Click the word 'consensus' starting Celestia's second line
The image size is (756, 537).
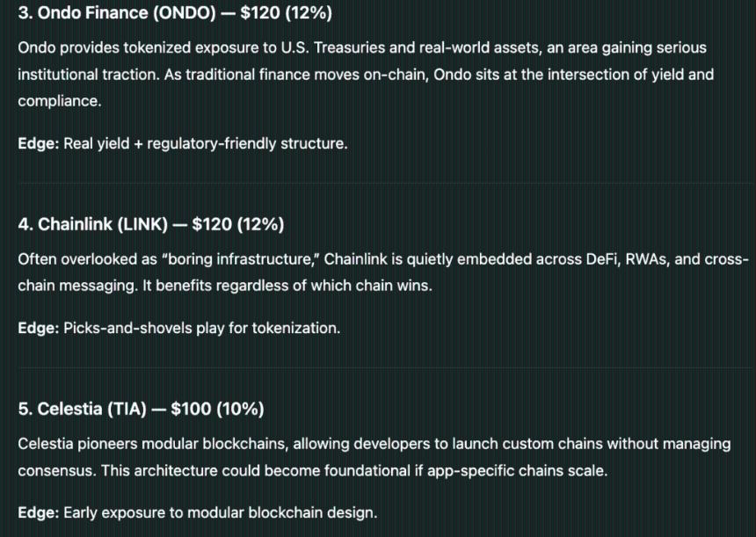click(55, 470)
